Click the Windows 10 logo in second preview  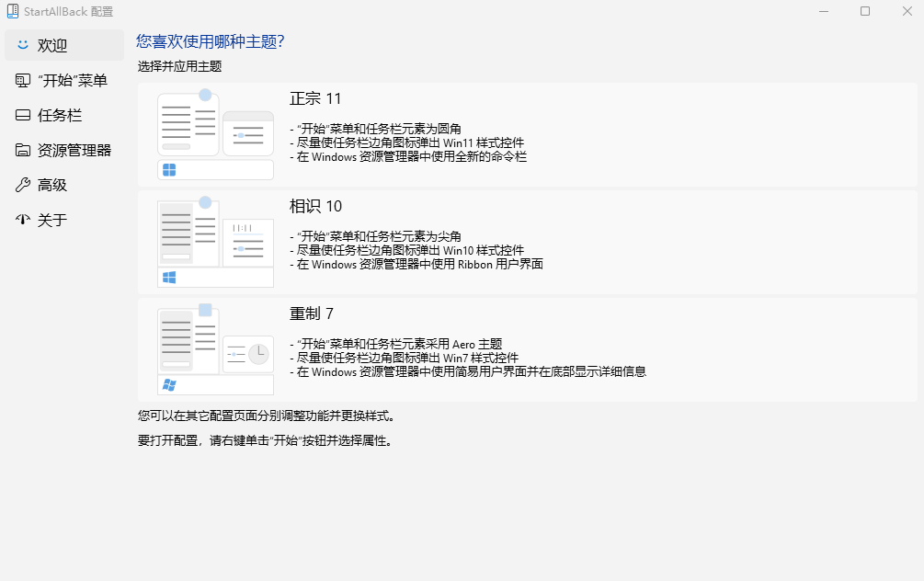click(x=169, y=278)
